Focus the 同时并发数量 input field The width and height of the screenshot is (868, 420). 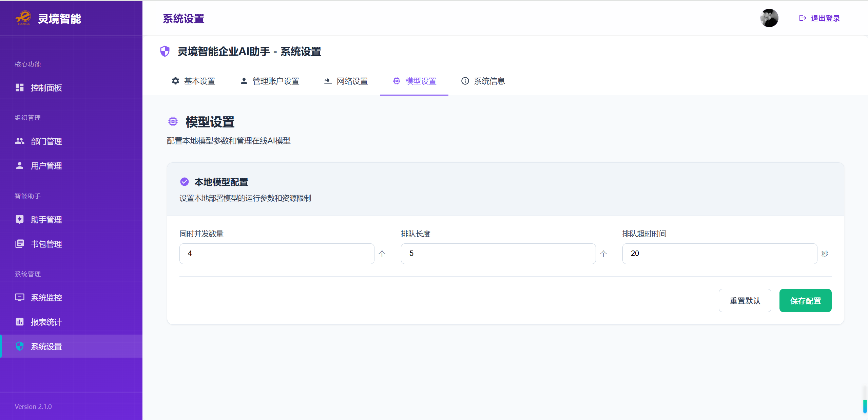[277, 254]
